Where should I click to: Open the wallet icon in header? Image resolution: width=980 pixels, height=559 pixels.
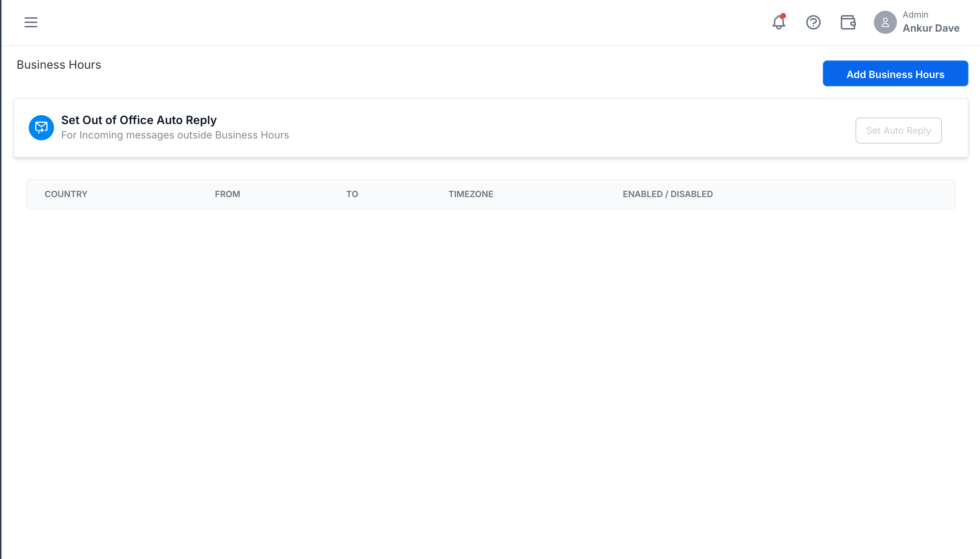click(848, 22)
